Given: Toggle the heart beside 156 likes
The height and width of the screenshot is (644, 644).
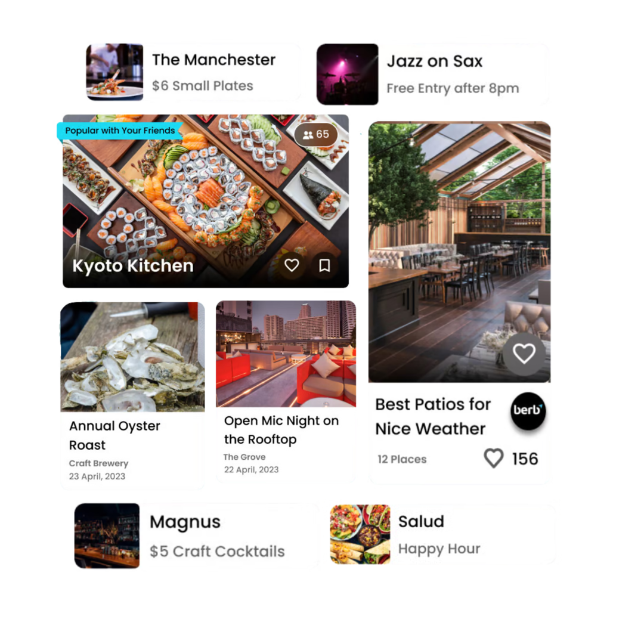Looking at the screenshot, I should coord(493,459).
